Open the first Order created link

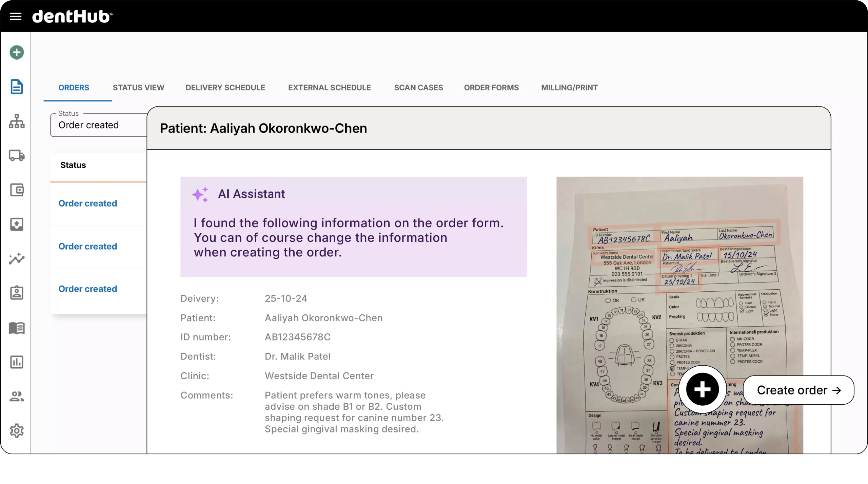tap(87, 204)
